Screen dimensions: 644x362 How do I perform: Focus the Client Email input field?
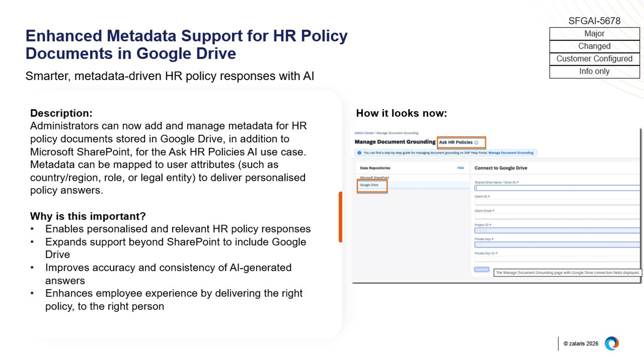point(557,216)
